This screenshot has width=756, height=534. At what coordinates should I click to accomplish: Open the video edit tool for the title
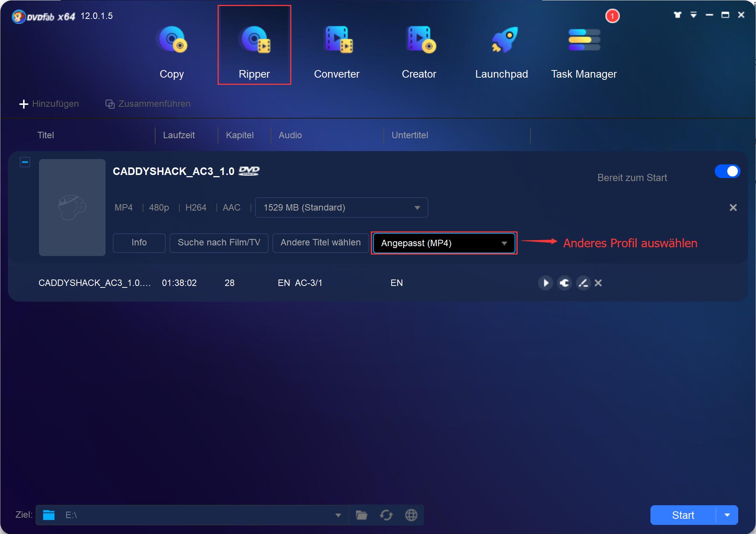[x=583, y=283]
